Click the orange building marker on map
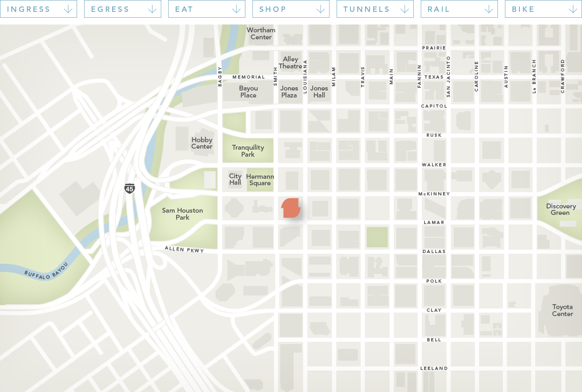Screen dimensions: 582x392 [x=291, y=208]
